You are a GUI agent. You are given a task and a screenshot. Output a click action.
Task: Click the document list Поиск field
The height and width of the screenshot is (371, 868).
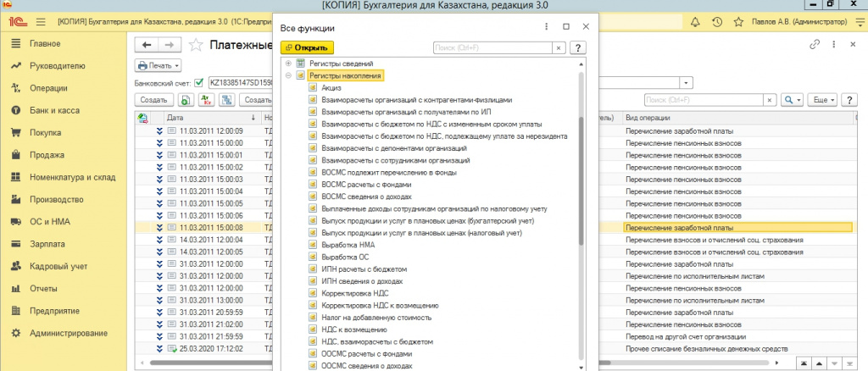click(x=704, y=100)
